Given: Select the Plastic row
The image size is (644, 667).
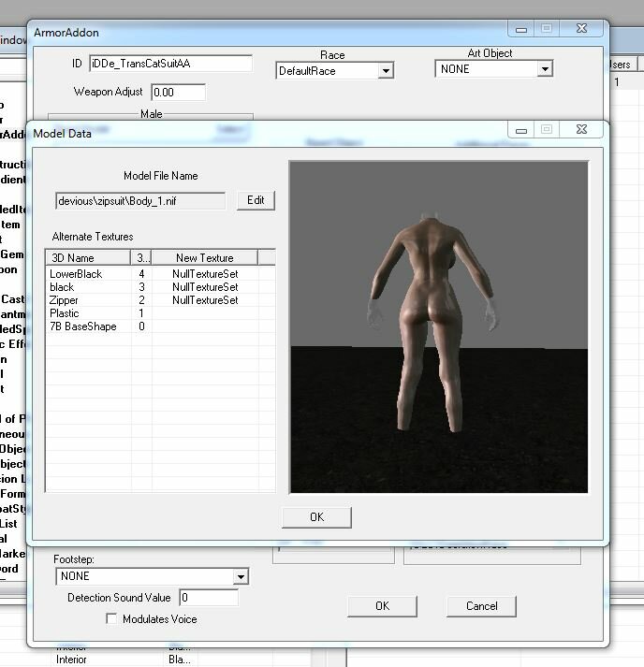Looking at the screenshot, I should (160, 313).
